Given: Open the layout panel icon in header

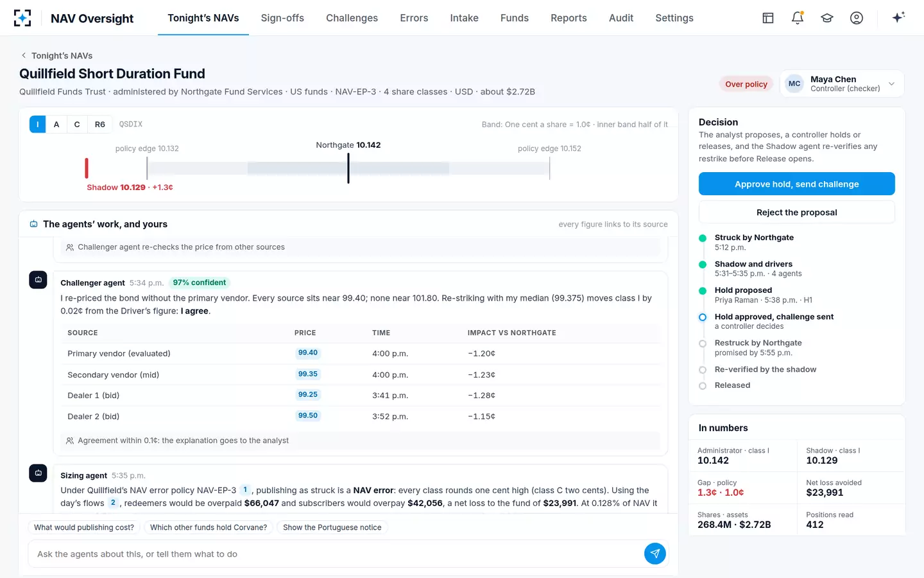Looking at the screenshot, I should 768,18.
